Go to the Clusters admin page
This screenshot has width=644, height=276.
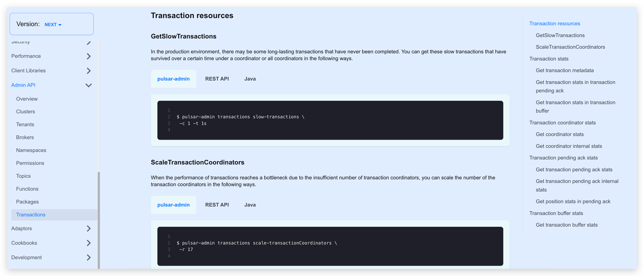point(25,112)
